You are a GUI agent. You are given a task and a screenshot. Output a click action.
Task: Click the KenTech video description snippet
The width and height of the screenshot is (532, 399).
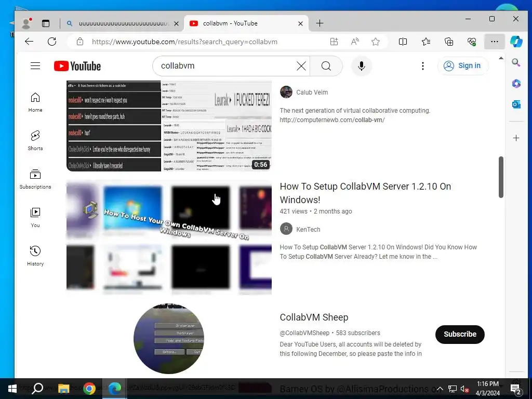coord(378,252)
